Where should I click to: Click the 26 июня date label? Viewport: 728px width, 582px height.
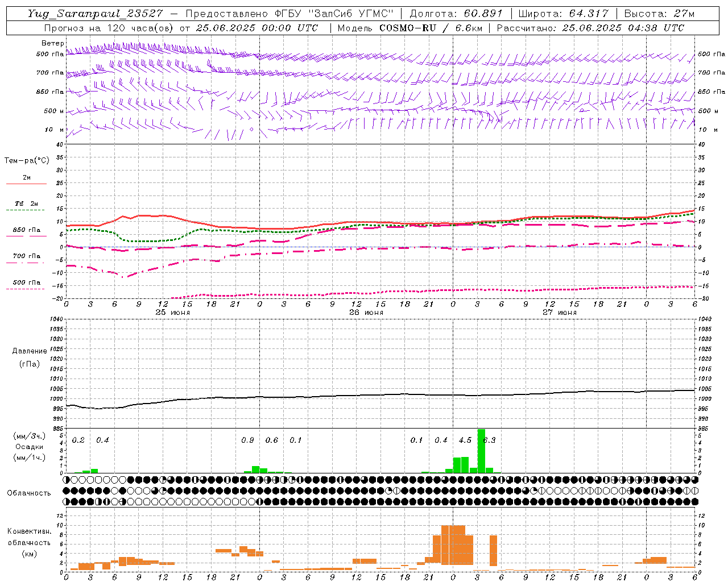(366, 312)
